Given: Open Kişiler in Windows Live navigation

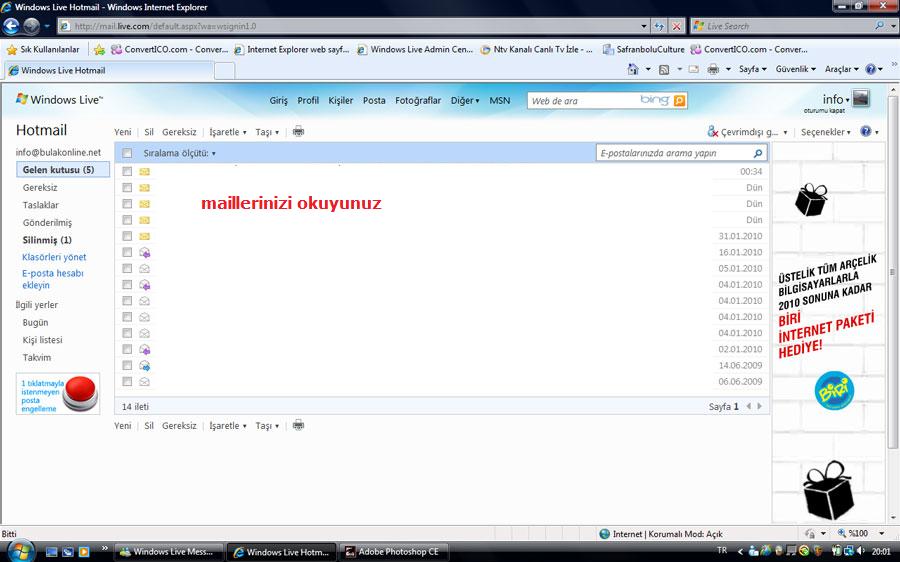Looking at the screenshot, I should (340, 100).
